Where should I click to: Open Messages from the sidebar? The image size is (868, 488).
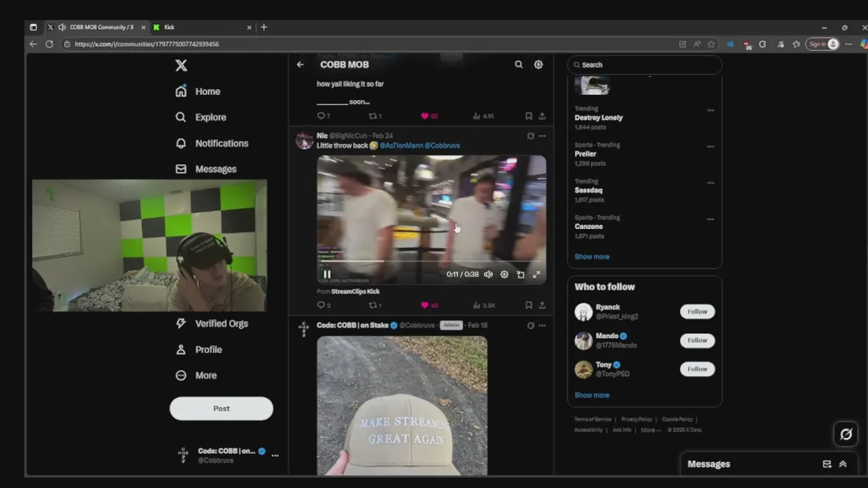click(x=206, y=169)
